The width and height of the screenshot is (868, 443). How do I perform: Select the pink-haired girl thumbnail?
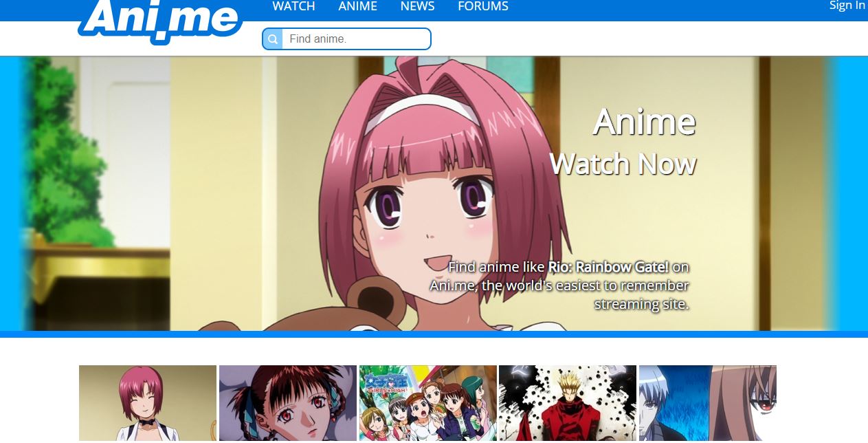pyautogui.click(x=147, y=403)
